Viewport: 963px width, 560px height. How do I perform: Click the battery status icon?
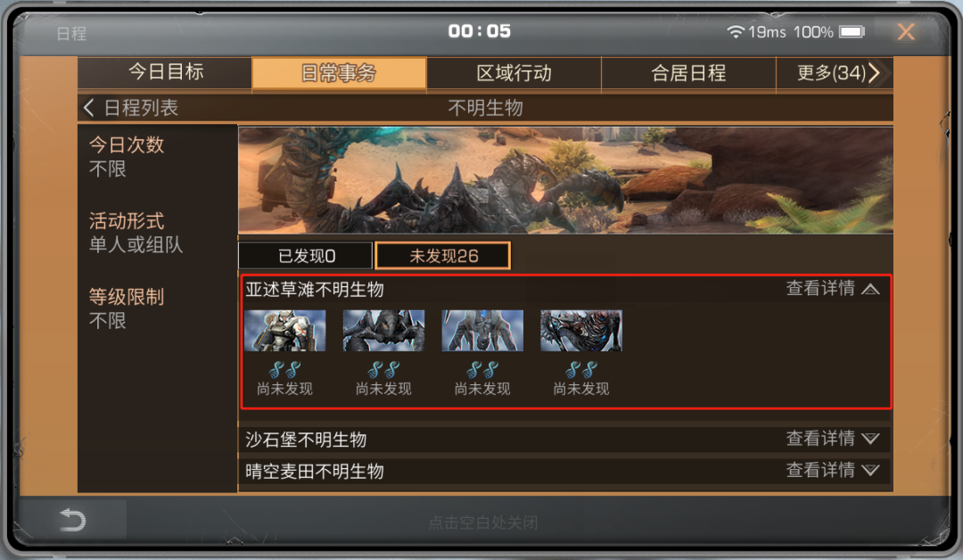852,31
